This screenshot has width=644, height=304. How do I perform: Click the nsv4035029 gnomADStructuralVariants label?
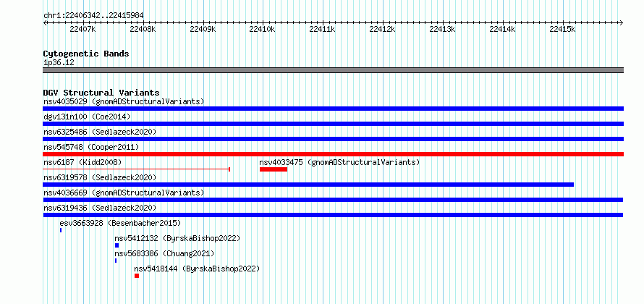(x=124, y=101)
